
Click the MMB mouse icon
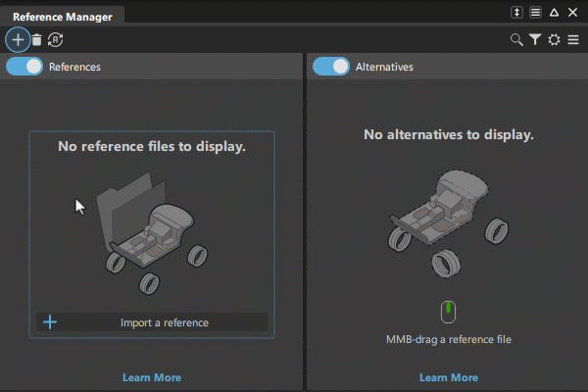[x=449, y=312]
